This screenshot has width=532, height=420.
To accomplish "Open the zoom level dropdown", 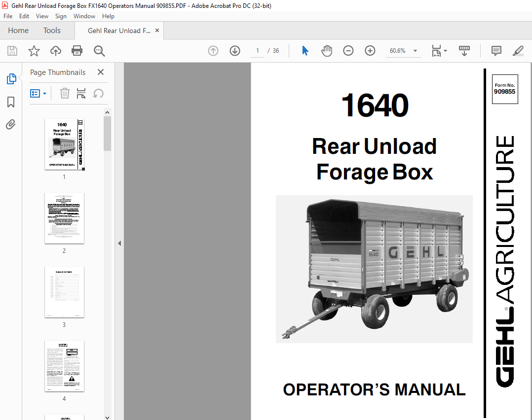I will tap(415, 51).
